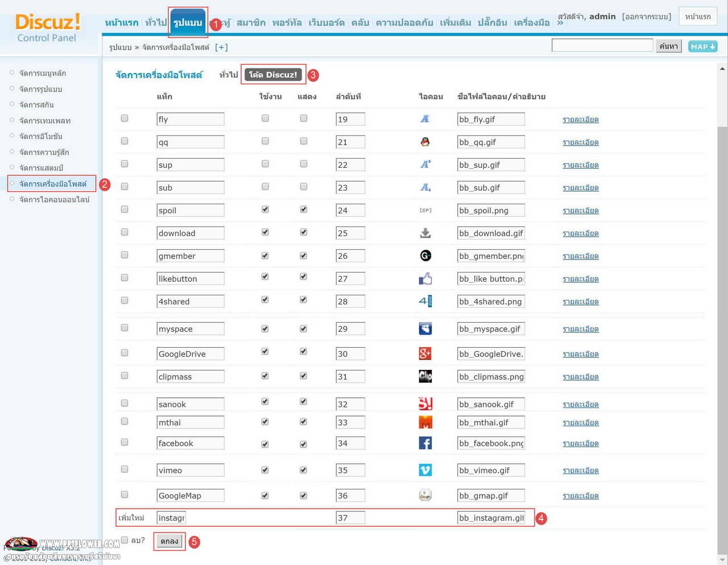Click the vimeo icon

[x=425, y=470]
